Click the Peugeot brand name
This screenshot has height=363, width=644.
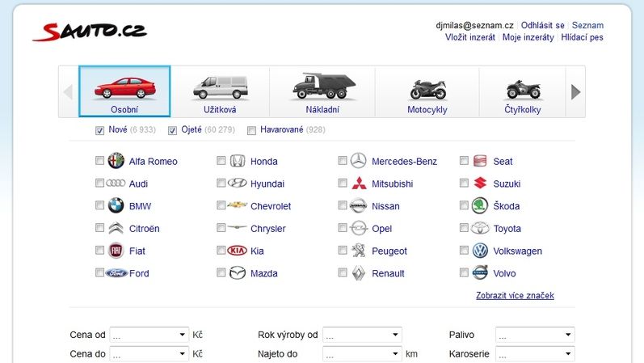tap(389, 251)
